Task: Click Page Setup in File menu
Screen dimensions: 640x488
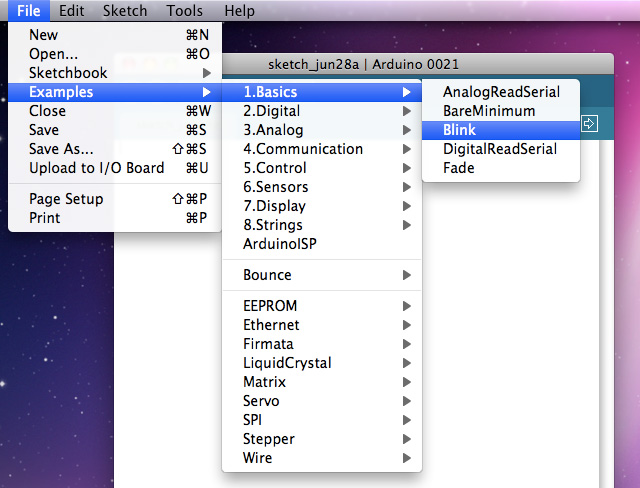Action: (x=66, y=199)
